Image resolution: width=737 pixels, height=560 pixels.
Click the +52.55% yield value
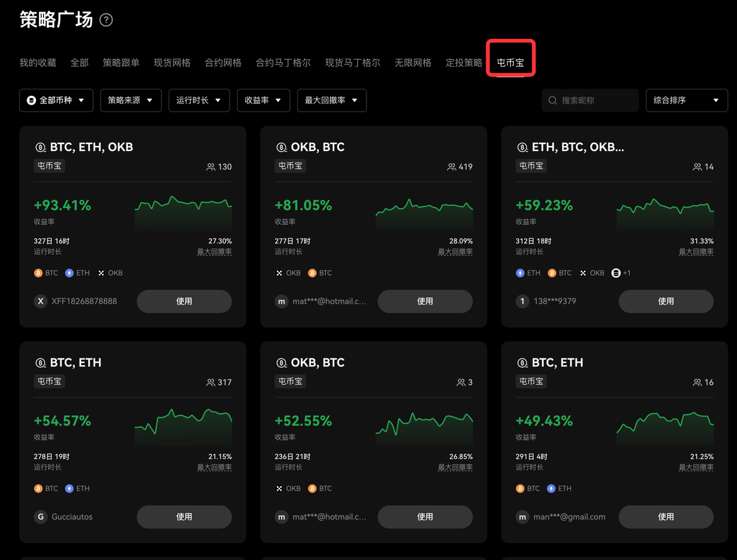[303, 421]
